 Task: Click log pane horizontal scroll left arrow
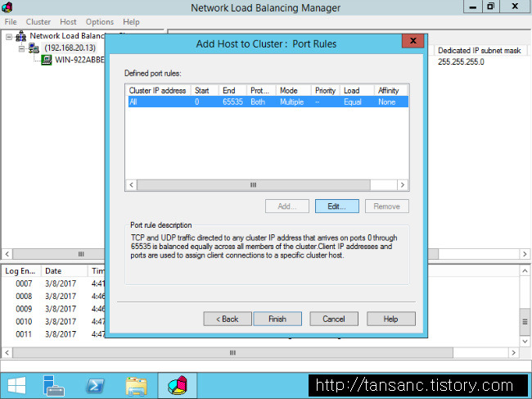(x=7, y=352)
